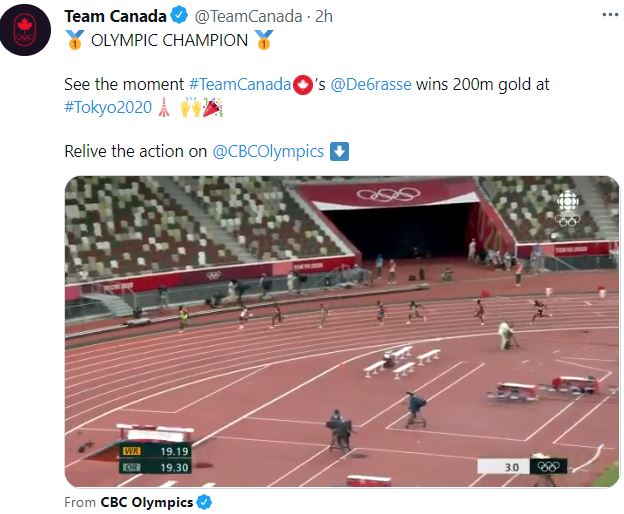Click the CBC logo watermark in video
Viewport: 624px width, 514px height.
point(567,207)
